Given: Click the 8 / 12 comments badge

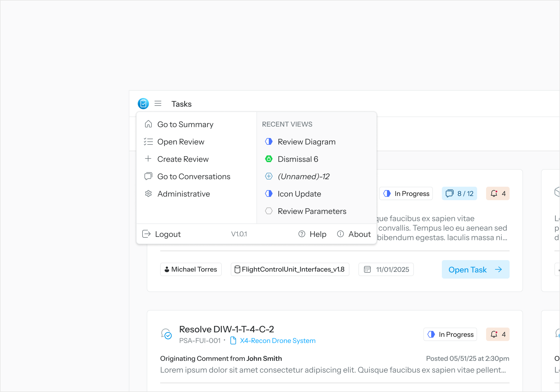Looking at the screenshot, I should point(459,193).
